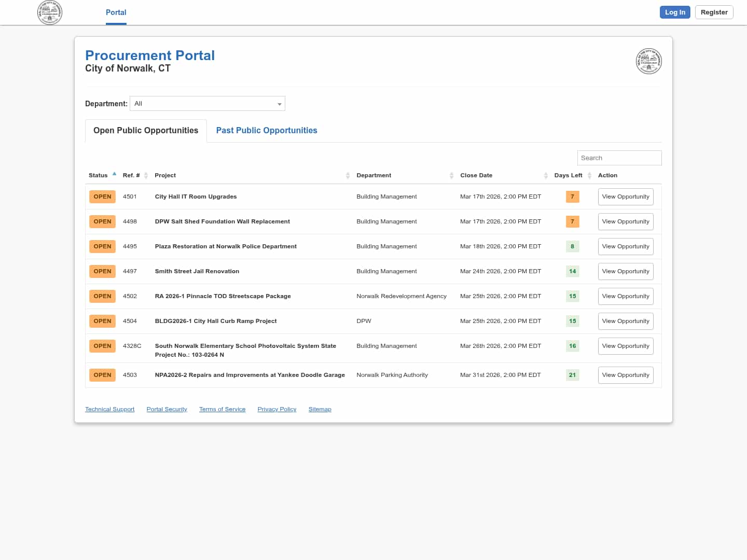Sort by Close Date column arrows

[x=546, y=176]
